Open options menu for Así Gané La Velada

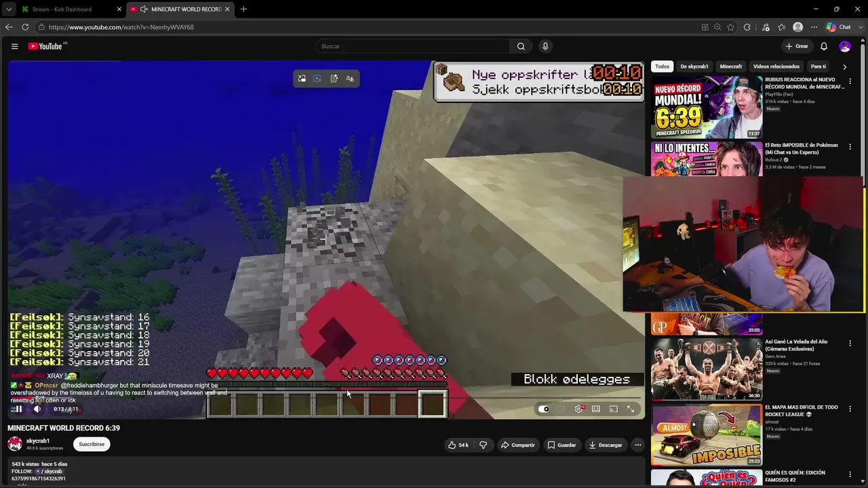[850, 344]
